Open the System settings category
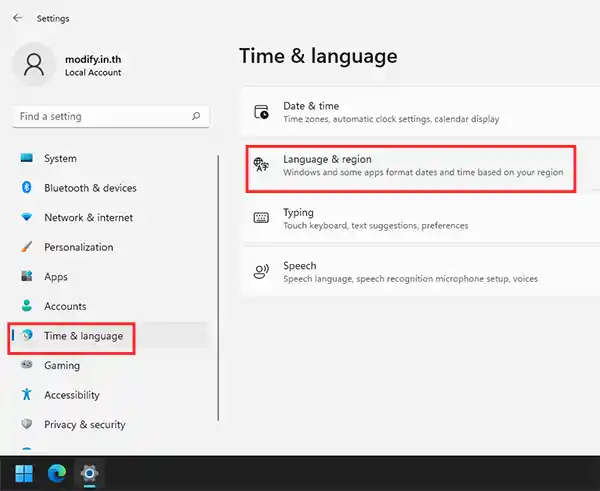Viewport: 600px width, 491px height. click(x=60, y=158)
